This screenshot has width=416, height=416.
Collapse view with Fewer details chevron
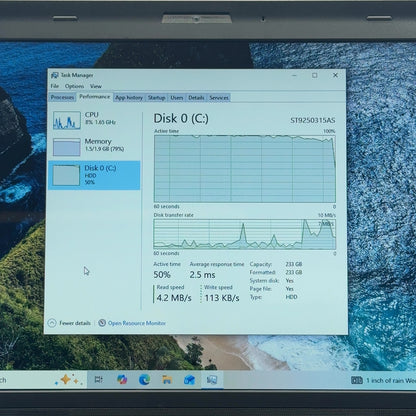(x=52, y=323)
